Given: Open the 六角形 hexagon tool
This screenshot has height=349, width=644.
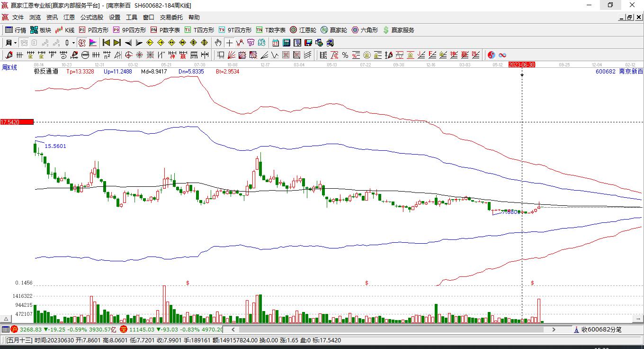Looking at the screenshot, I should tap(365, 30).
